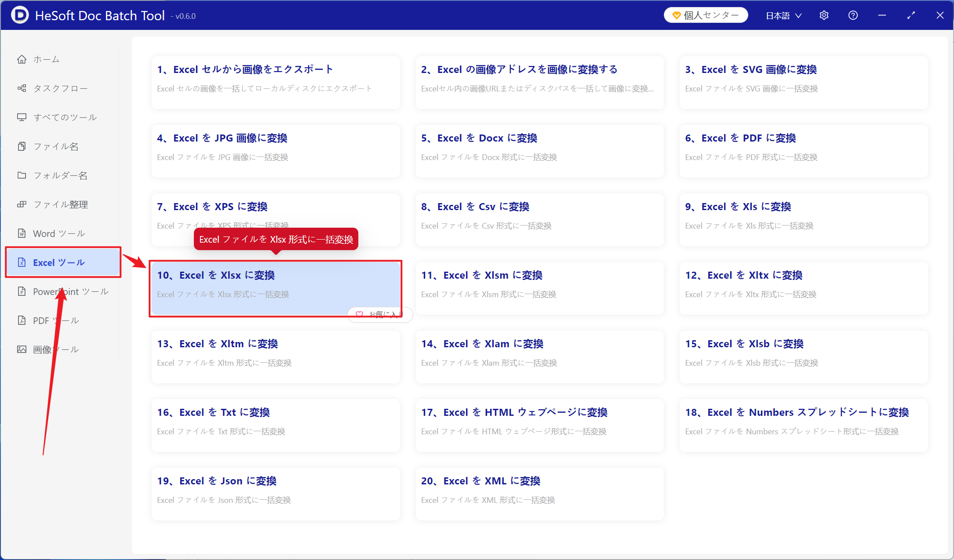Click the heart favorite icon
Viewport: 954px width, 560px height.
click(x=359, y=314)
